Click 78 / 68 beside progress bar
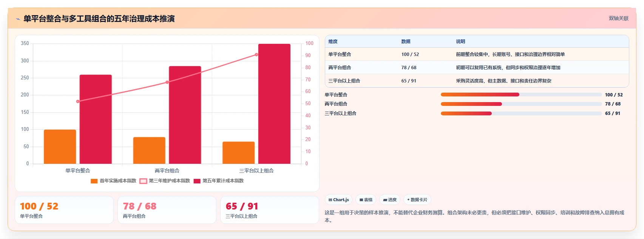The height and width of the screenshot is (239, 644). point(613,104)
